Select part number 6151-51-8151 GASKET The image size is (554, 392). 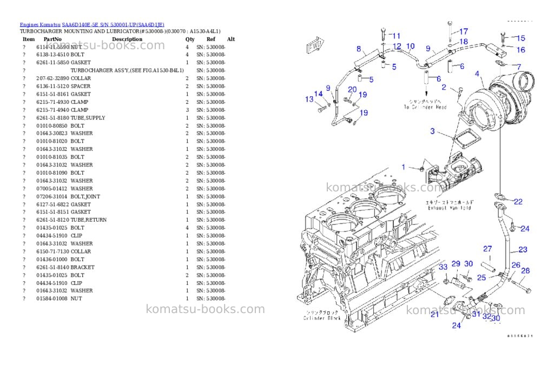[x=63, y=212]
